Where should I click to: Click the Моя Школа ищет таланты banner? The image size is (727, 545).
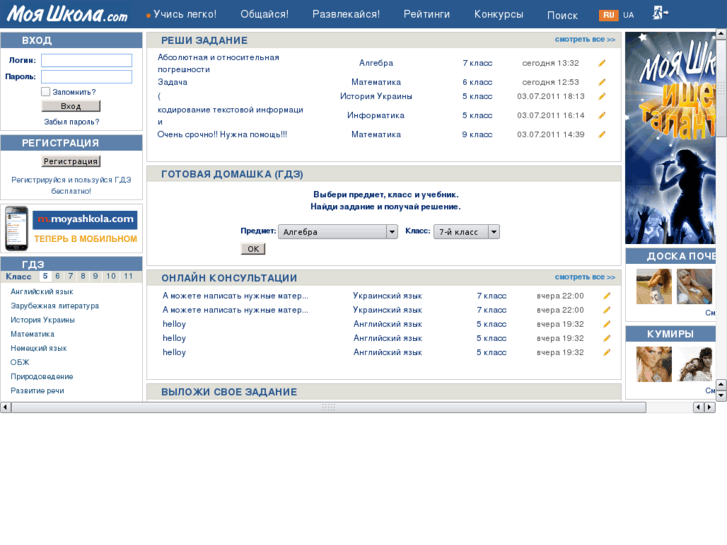pyautogui.click(x=670, y=138)
